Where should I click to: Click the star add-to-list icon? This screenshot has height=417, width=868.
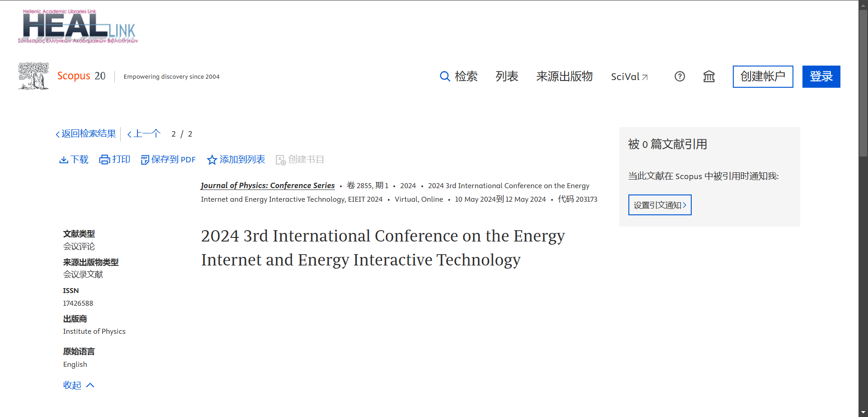click(x=212, y=160)
